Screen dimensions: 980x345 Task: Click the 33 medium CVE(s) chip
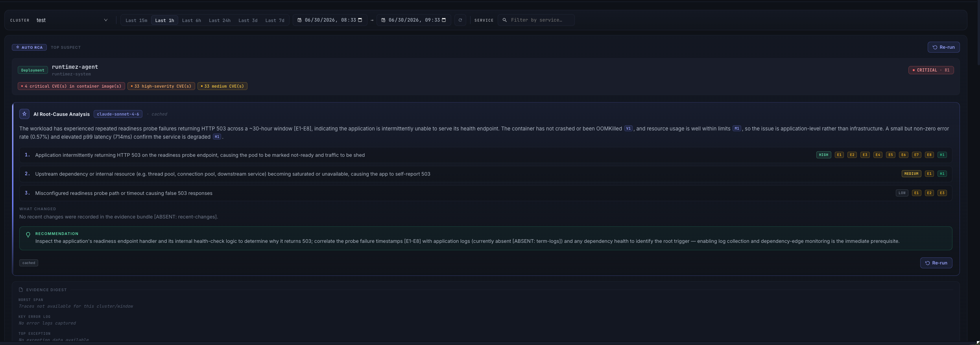tap(222, 86)
